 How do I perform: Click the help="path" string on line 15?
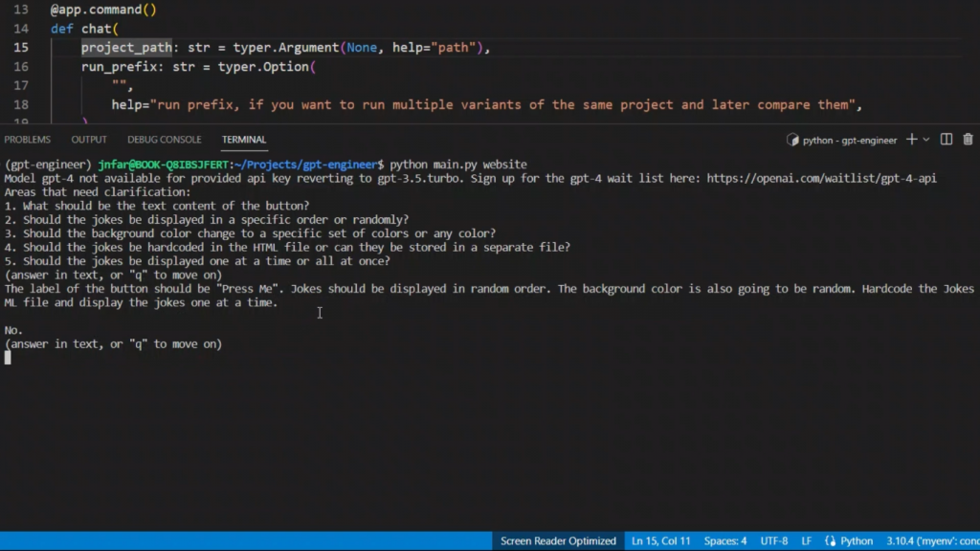(x=434, y=48)
